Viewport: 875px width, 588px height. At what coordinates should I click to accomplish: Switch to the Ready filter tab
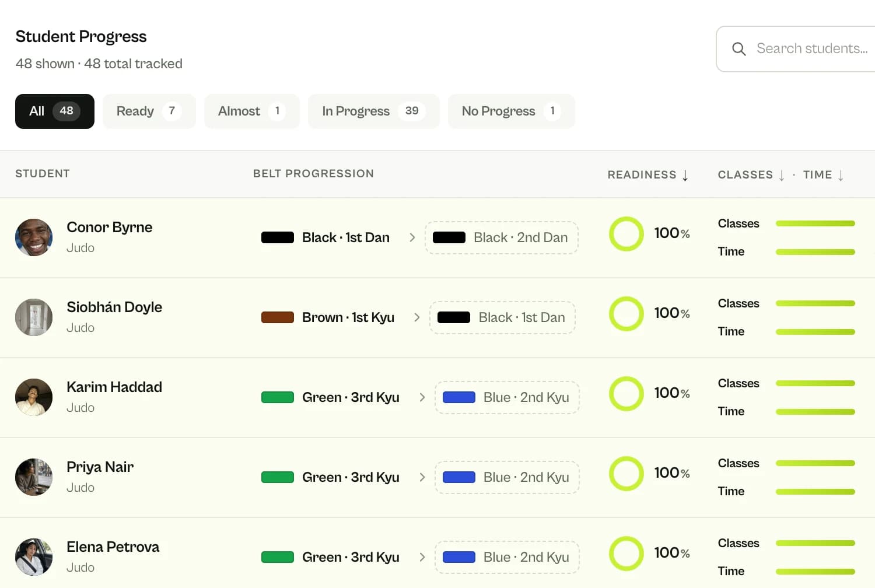tap(149, 111)
